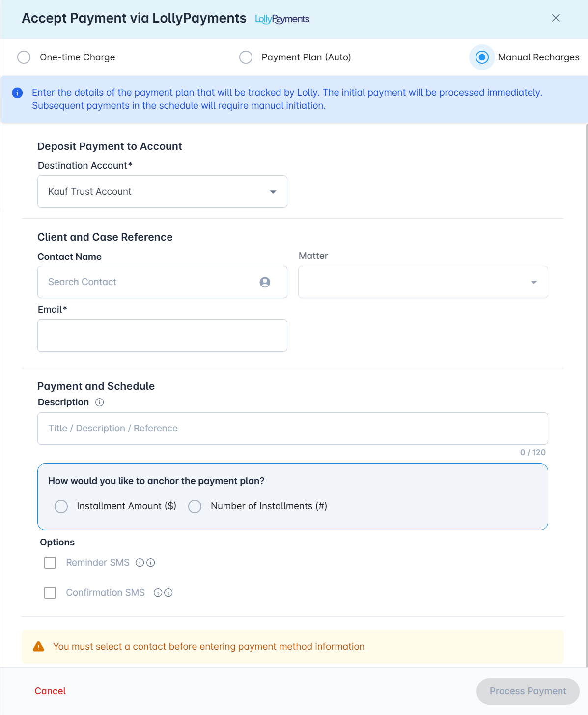Click the contact person icon in search field

265,282
